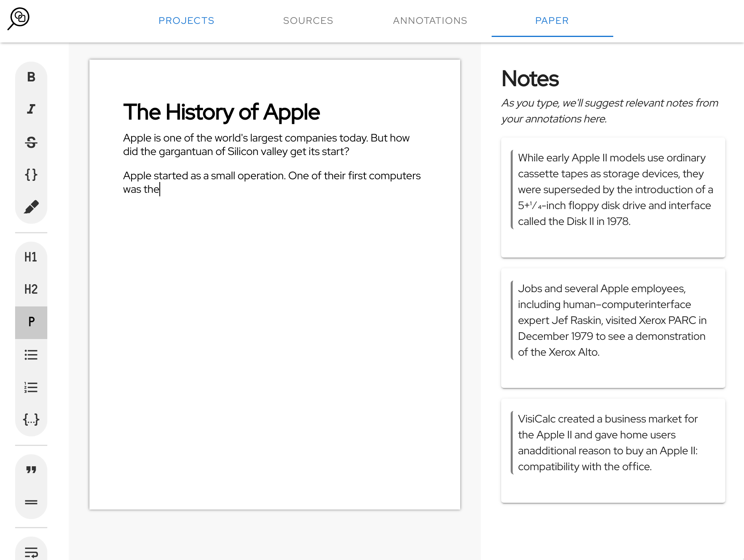
Task: Insert a numbered list
Action: click(x=31, y=387)
